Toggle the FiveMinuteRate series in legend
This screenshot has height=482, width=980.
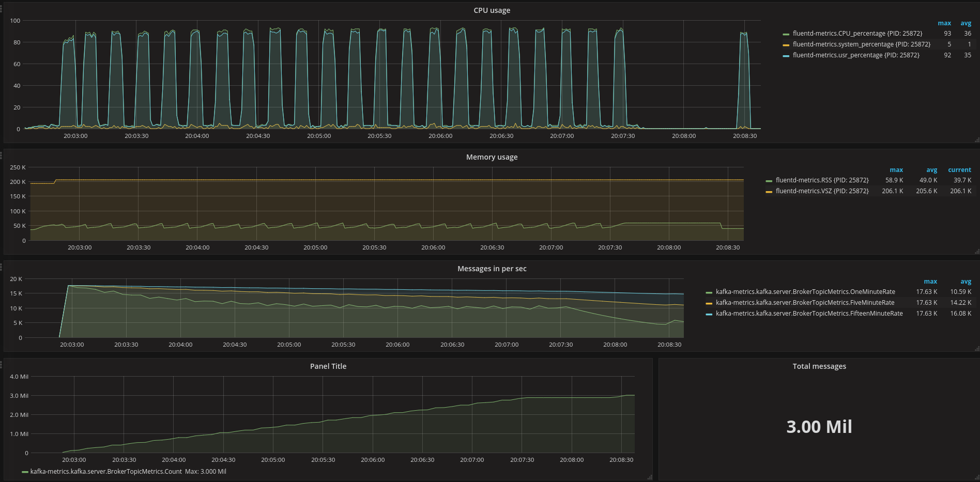click(x=805, y=303)
